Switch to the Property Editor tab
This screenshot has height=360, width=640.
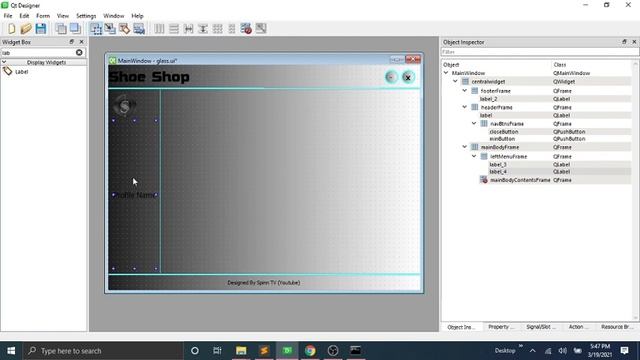pos(501,327)
